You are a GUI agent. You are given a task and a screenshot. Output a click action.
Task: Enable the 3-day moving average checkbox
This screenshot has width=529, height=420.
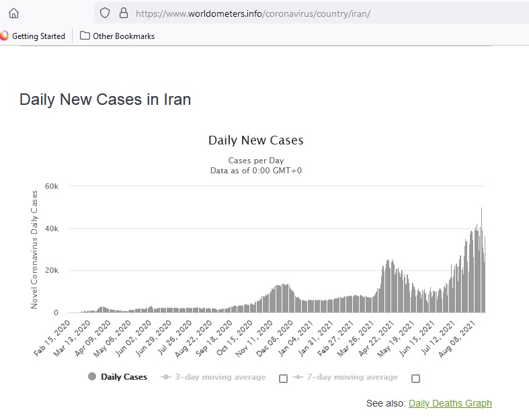coord(284,378)
